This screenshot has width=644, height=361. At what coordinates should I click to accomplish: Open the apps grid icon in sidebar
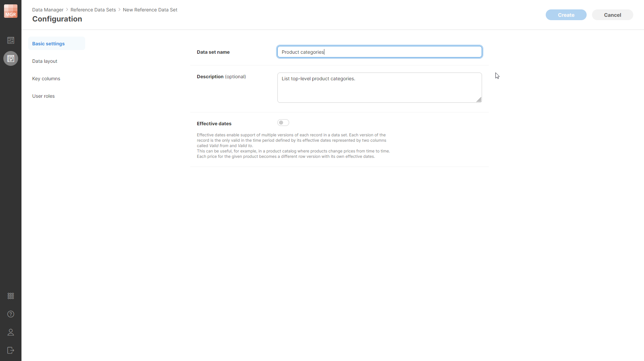tap(10, 296)
